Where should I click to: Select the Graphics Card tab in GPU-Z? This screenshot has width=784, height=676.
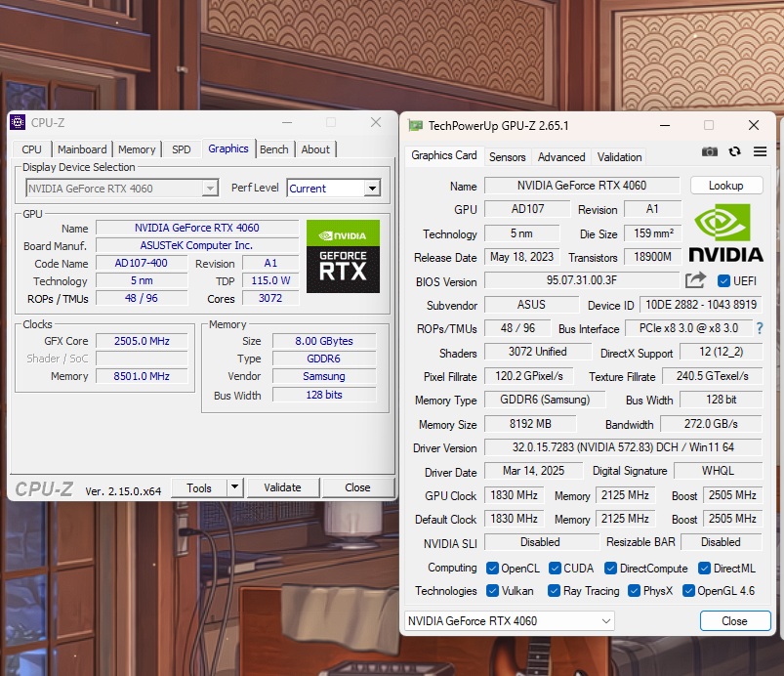click(444, 155)
